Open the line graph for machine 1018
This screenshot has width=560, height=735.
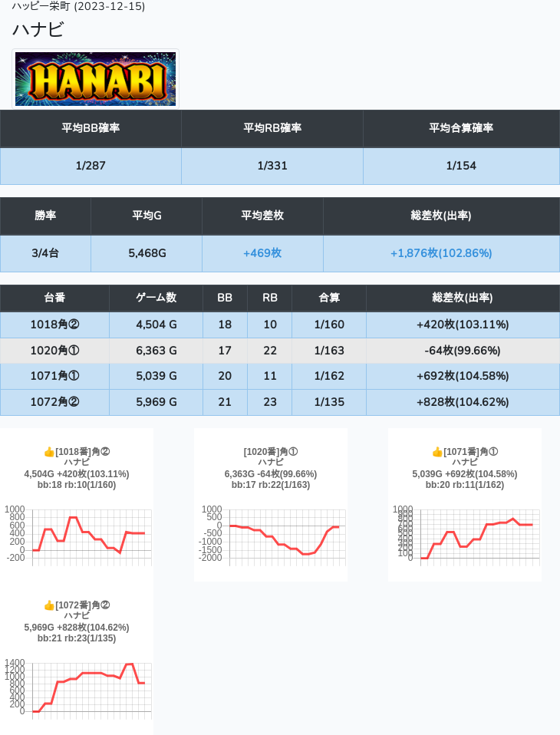(x=77, y=535)
